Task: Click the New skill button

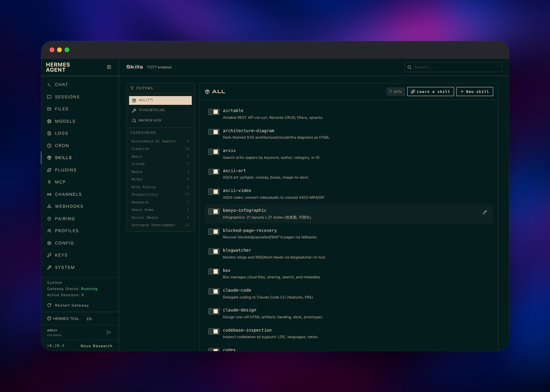Action: (x=475, y=91)
